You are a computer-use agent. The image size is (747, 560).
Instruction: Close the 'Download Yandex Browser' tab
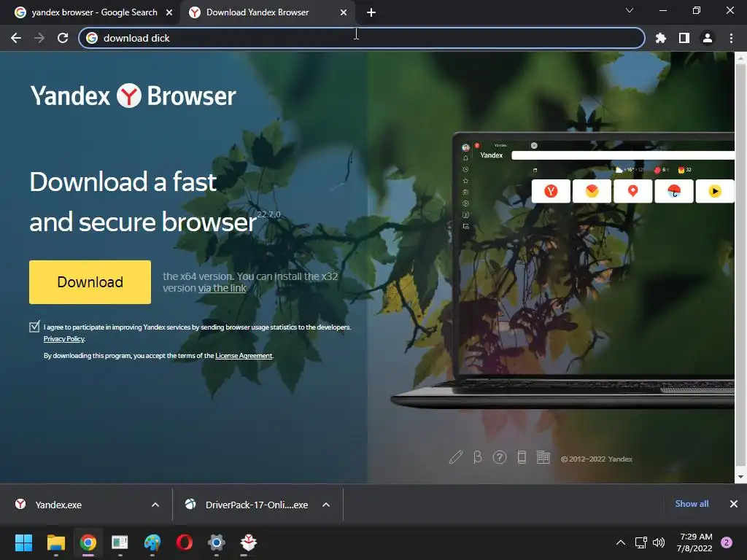point(344,12)
